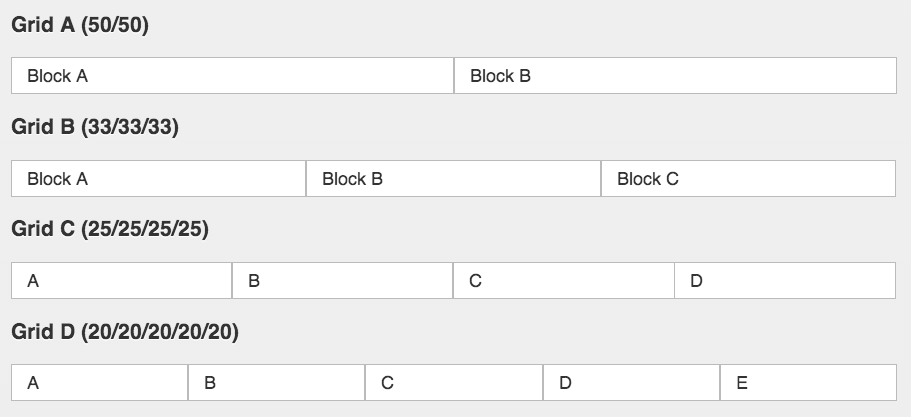Image resolution: width=911 pixels, height=417 pixels.
Task: Select cell A in Grid D
Action: point(99,382)
